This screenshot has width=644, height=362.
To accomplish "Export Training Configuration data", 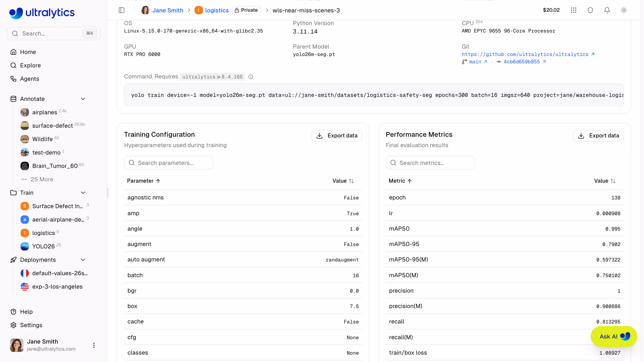I will (337, 136).
